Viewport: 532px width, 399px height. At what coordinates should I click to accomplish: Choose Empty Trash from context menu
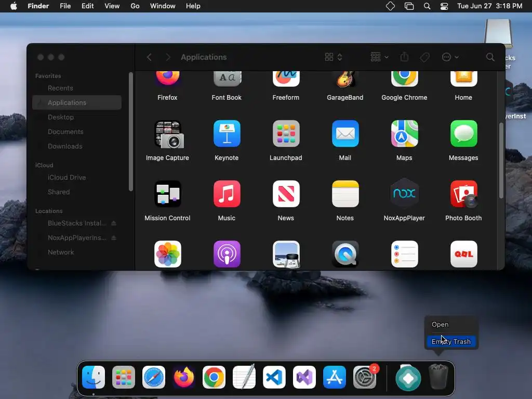click(451, 342)
